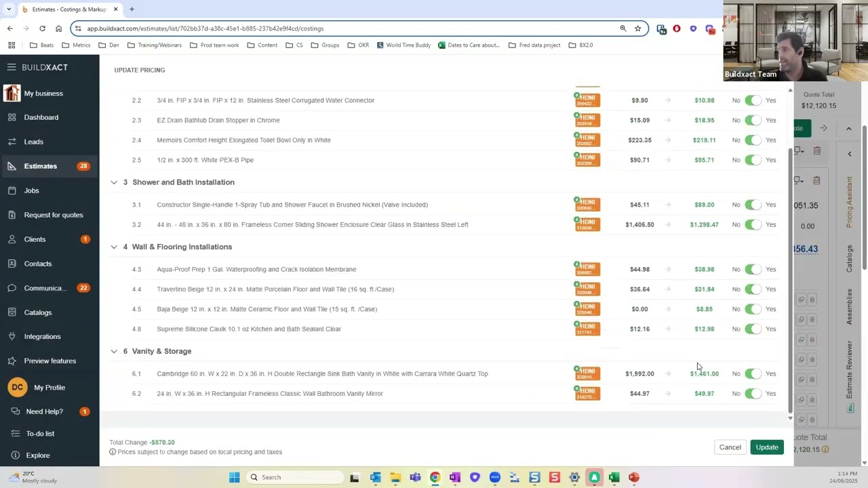The height and width of the screenshot is (488, 868).
Task: Toggle price update for Frameless Shower Enclosure
Action: click(x=753, y=224)
